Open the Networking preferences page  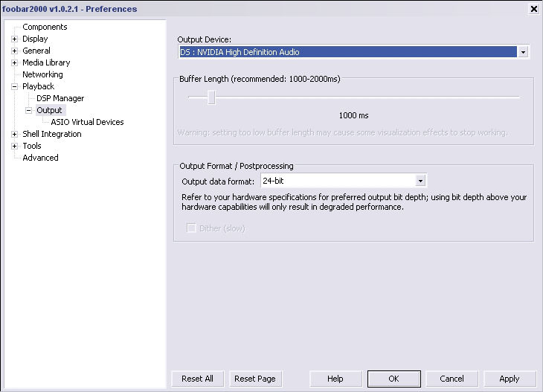42,74
